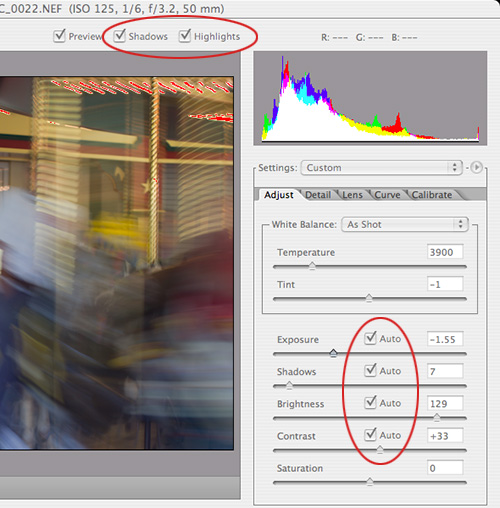This screenshot has width=500, height=508.
Task: Click the Exposure slider handle
Action: [333, 353]
